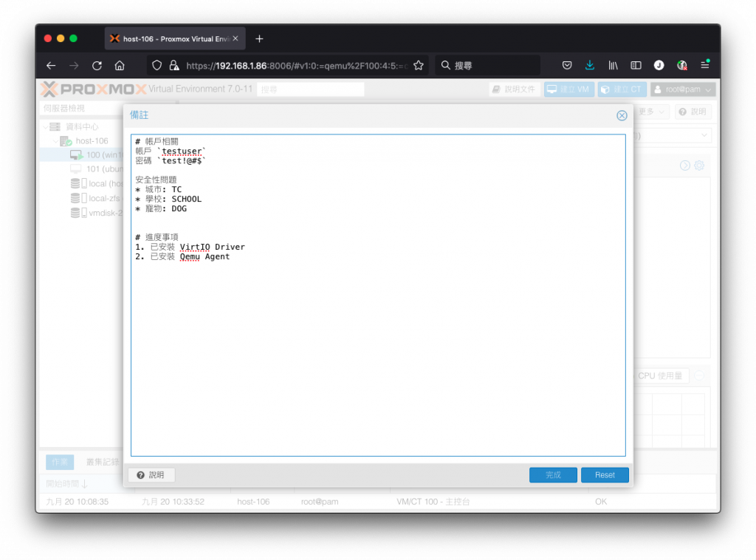The image size is (756, 560).
Task: Open the time range dropdown arrow
Action: pos(704,135)
